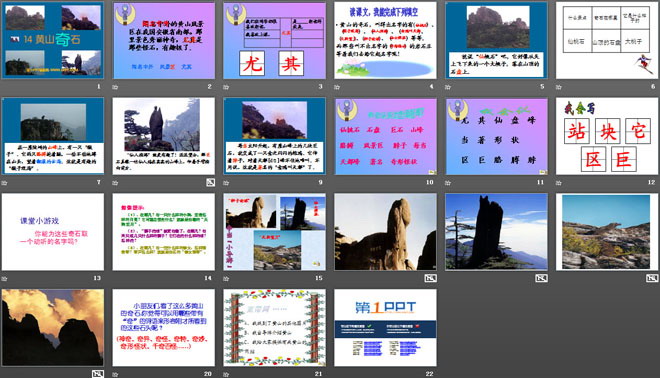Select slide 6 containing the table
Viewport: 660px width, 378px height.
[607, 40]
